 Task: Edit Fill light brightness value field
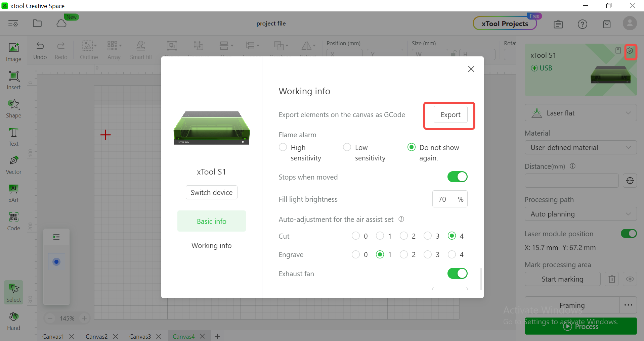(450, 199)
